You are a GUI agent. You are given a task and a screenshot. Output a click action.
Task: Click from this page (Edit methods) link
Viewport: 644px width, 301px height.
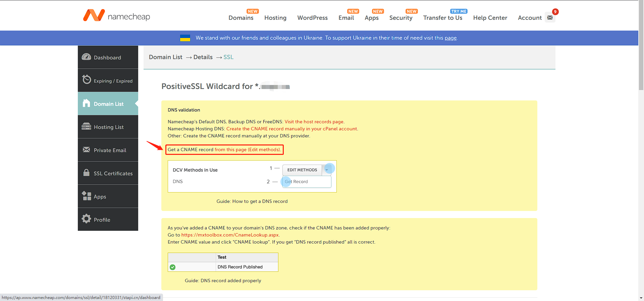tap(247, 149)
